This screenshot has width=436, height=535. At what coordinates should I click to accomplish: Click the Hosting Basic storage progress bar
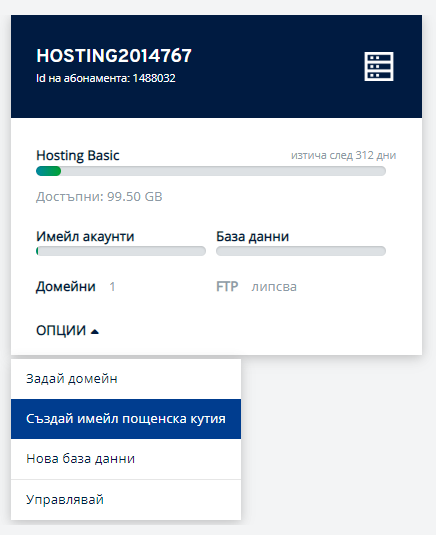[211, 171]
